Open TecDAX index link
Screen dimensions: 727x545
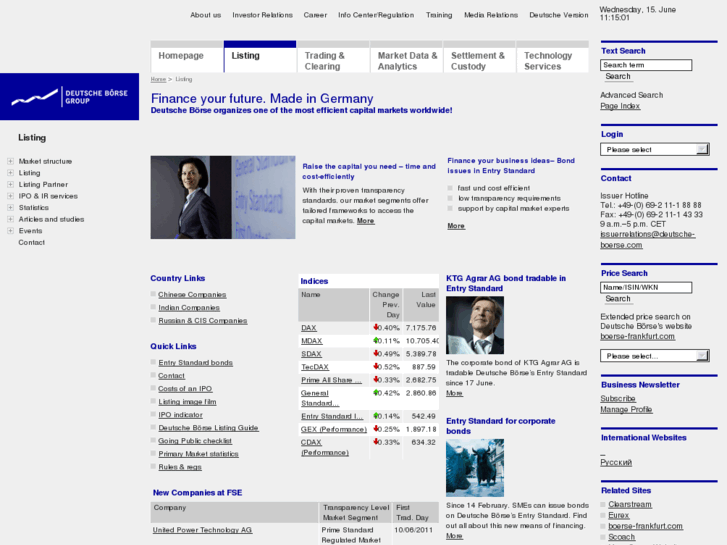coord(315,367)
